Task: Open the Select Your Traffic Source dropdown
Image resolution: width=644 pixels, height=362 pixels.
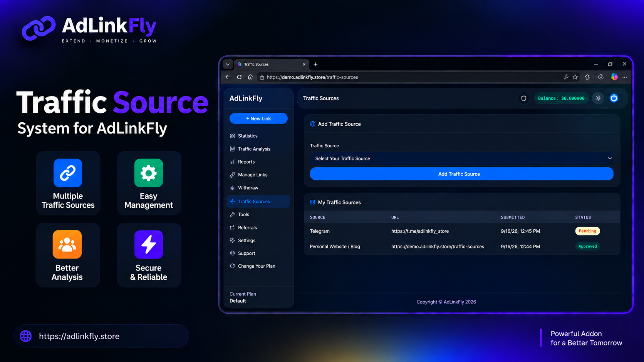Action: (x=461, y=158)
